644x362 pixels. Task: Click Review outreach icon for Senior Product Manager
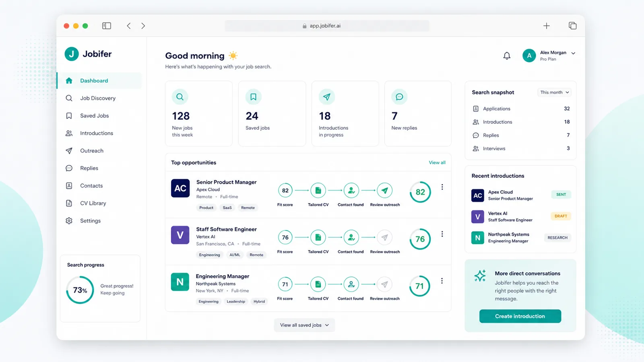tap(385, 190)
